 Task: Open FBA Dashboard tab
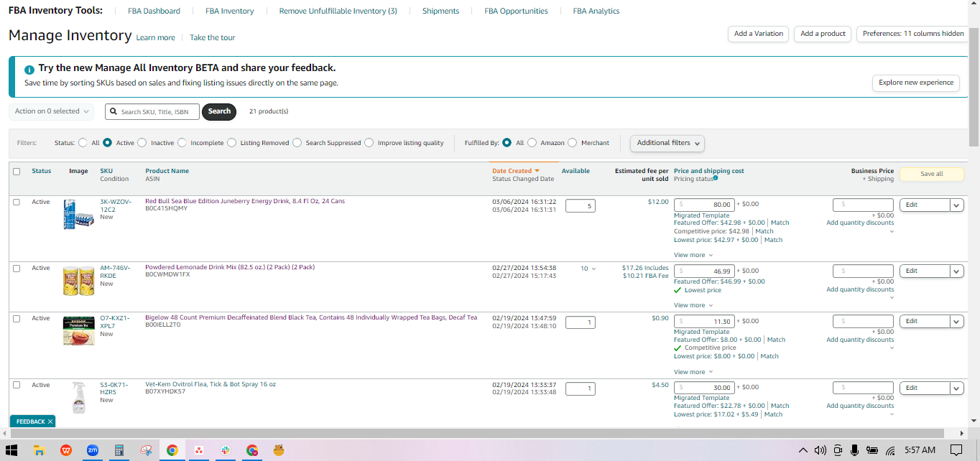coord(154,11)
